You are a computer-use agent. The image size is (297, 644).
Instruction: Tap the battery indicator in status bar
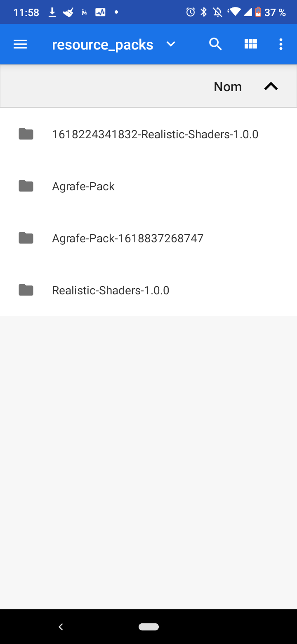click(258, 12)
